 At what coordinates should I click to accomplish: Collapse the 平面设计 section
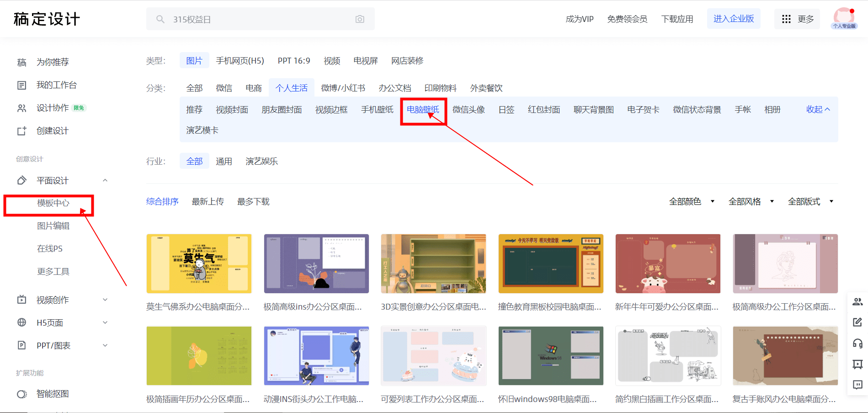click(105, 181)
